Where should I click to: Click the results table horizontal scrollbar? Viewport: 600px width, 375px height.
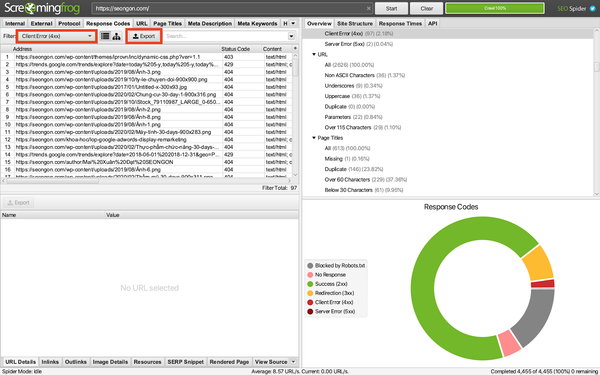[52, 181]
